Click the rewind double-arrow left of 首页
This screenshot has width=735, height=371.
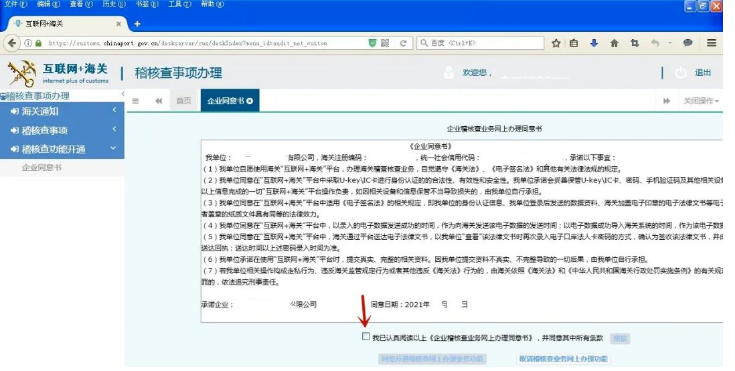pos(158,101)
